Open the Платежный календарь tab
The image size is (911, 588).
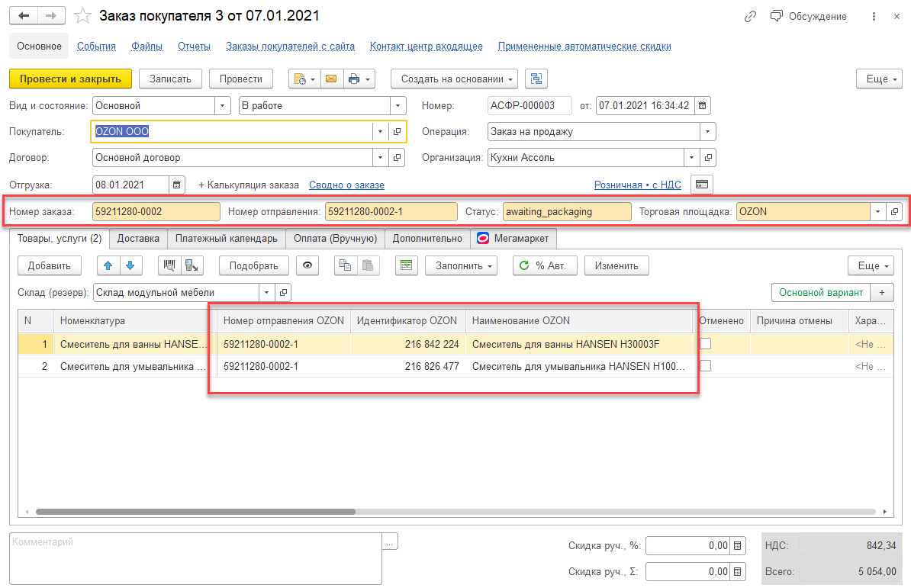point(227,239)
